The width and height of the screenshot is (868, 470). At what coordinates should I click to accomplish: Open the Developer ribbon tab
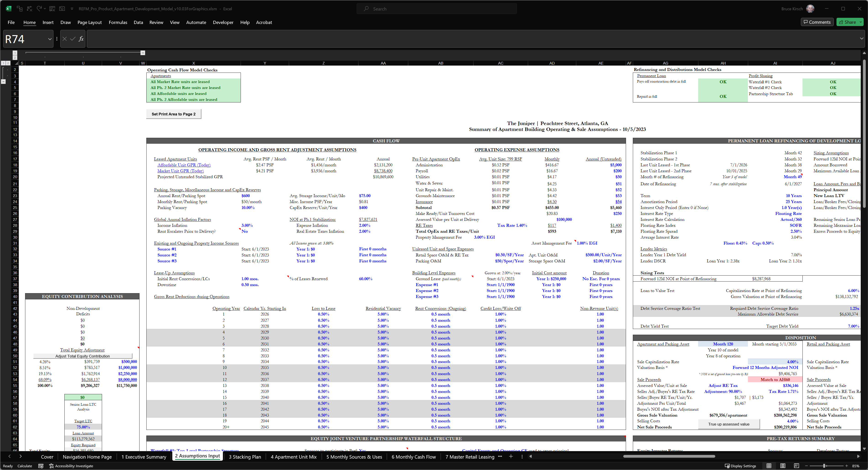[223, 22]
